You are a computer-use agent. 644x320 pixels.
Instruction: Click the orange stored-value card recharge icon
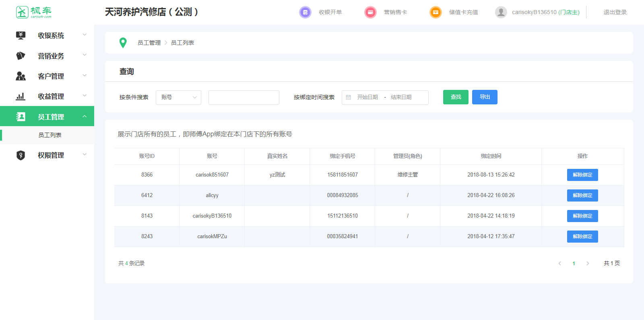coord(436,12)
